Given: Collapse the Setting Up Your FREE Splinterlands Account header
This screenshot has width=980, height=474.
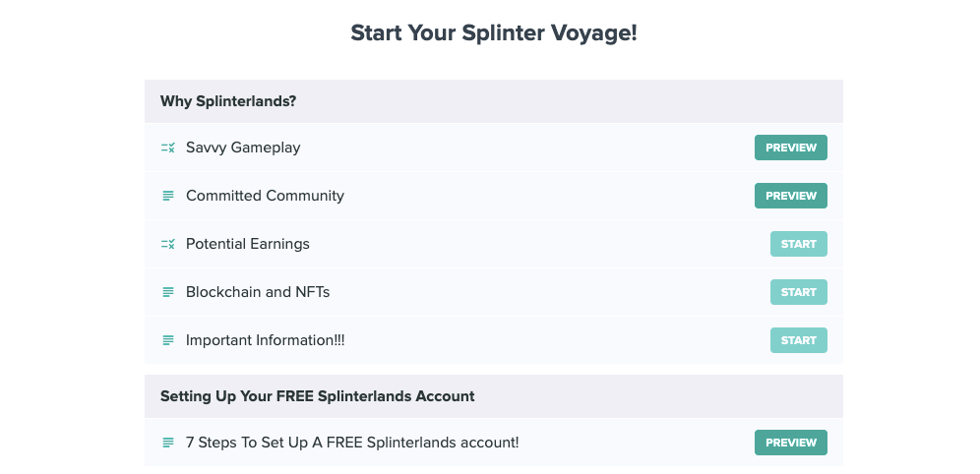Looking at the screenshot, I should click(494, 396).
